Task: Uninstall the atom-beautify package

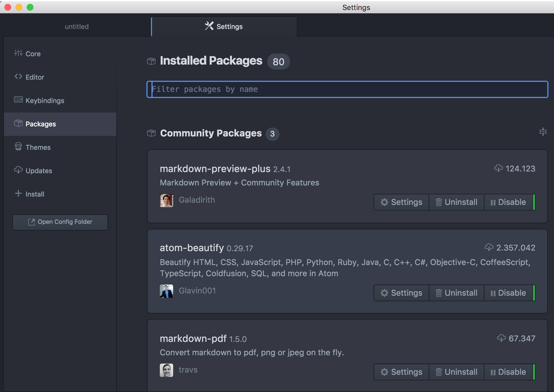Action: [x=457, y=293]
